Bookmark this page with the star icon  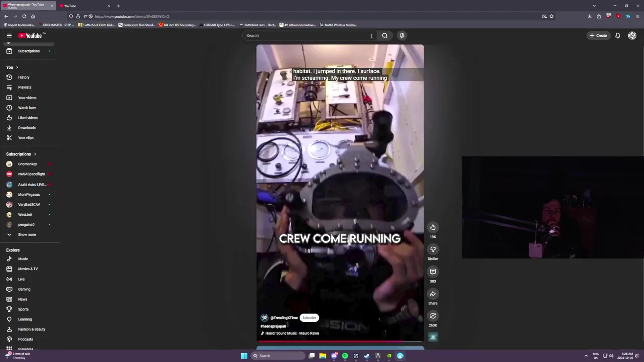(x=551, y=16)
